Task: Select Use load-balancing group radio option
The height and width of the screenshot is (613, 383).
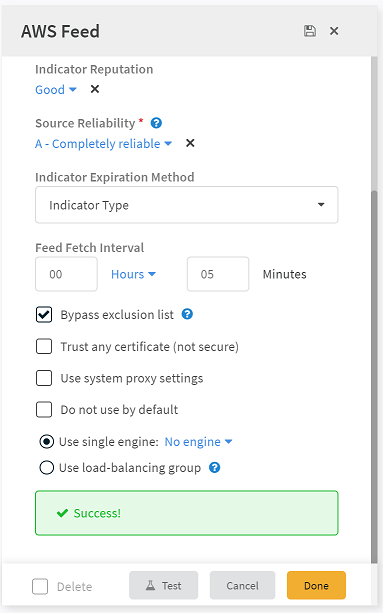Action: pos(47,468)
